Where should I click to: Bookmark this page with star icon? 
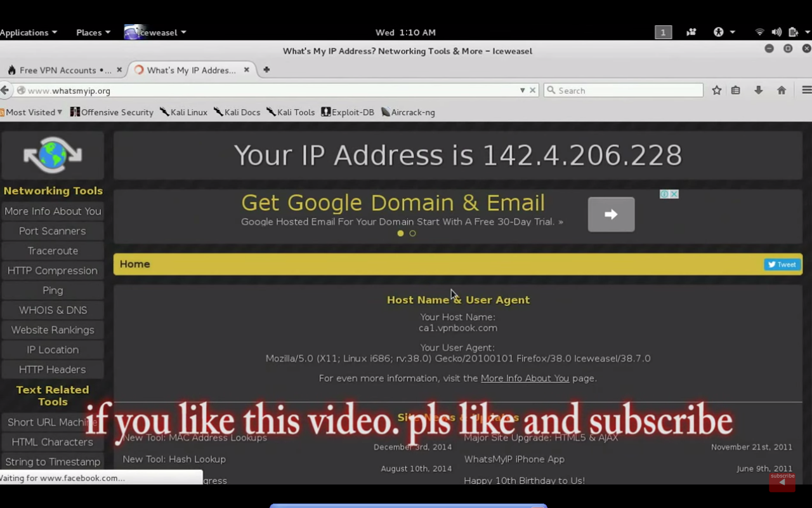[717, 91]
